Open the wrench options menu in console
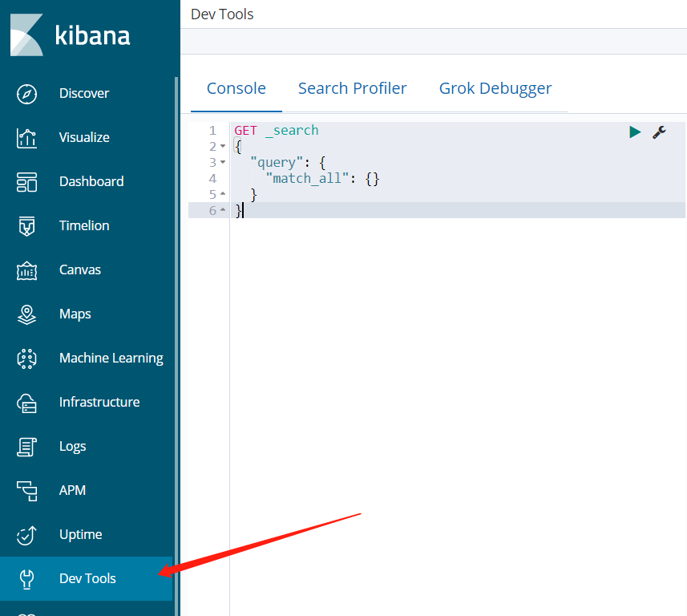 point(659,132)
